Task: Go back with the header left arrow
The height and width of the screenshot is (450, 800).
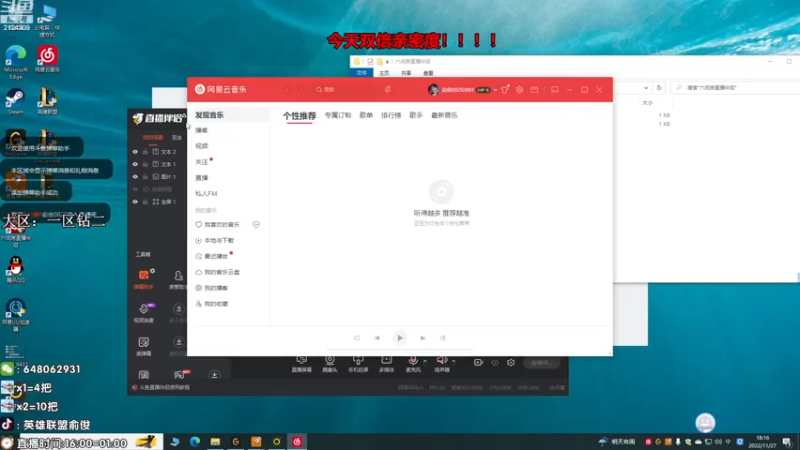Action: 287,90
